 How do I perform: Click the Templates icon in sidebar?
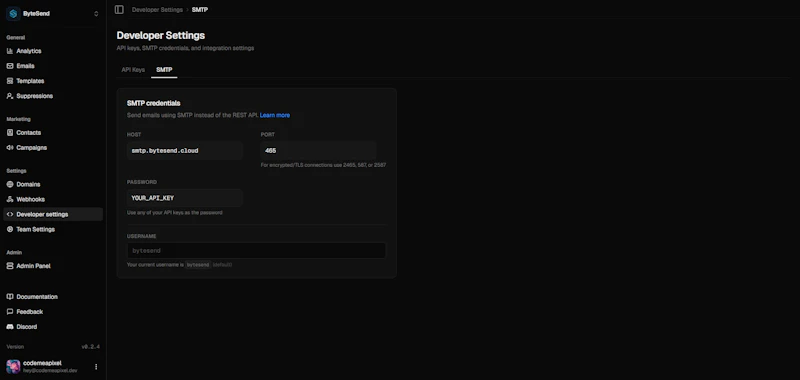tap(10, 81)
